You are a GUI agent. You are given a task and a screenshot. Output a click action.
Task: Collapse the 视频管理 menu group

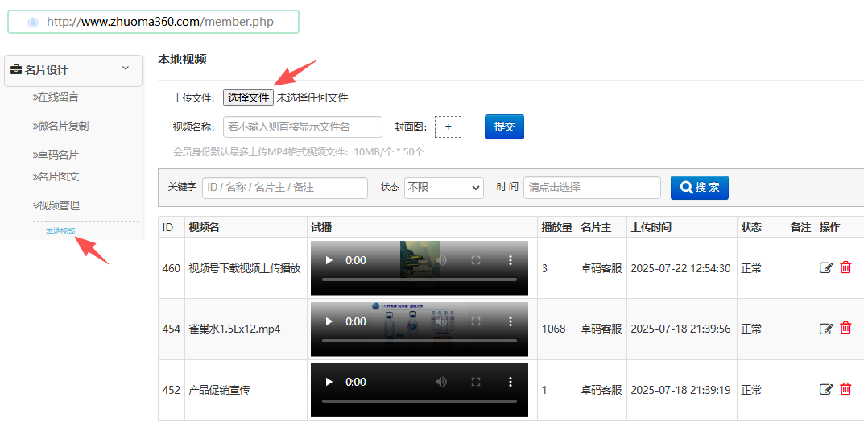(56, 205)
